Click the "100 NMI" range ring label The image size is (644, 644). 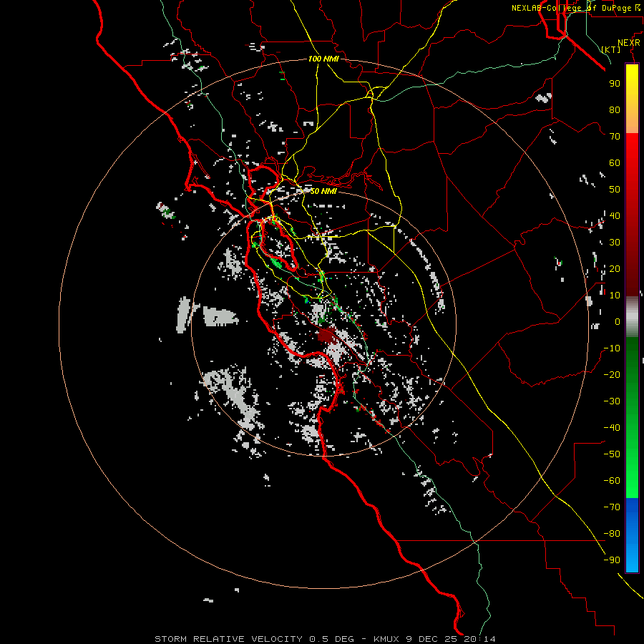coord(323,59)
